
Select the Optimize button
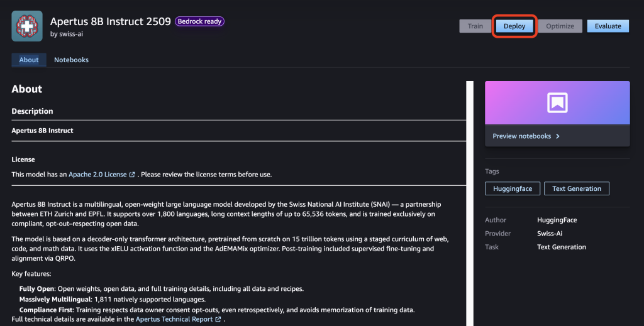[560, 26]
